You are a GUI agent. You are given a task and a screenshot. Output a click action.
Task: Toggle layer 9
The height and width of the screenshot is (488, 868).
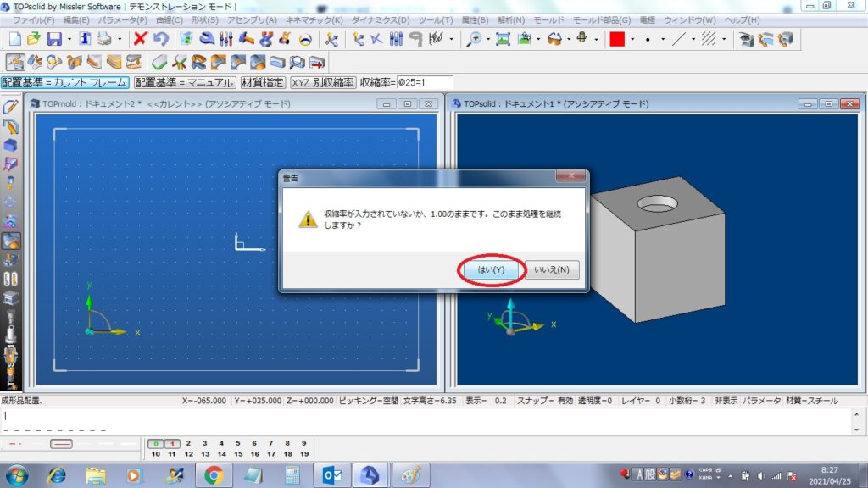point(304,443)
